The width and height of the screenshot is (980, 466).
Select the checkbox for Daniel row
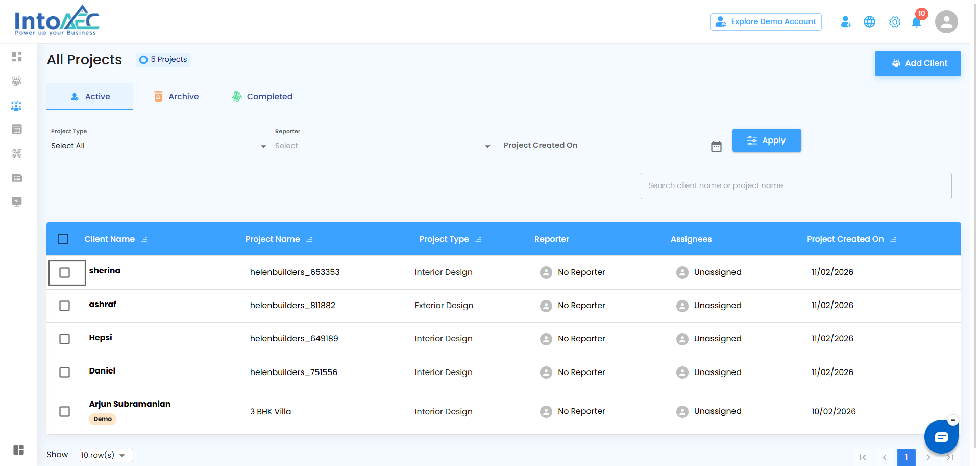pyautogui.click(x=65, y=372)
